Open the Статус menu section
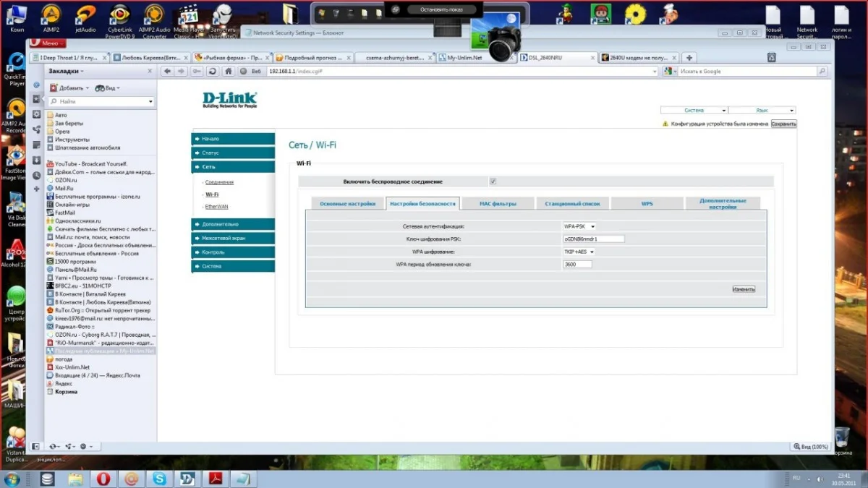Image resolution: width=868 pixels, height=488 pixels. point(233,153)
